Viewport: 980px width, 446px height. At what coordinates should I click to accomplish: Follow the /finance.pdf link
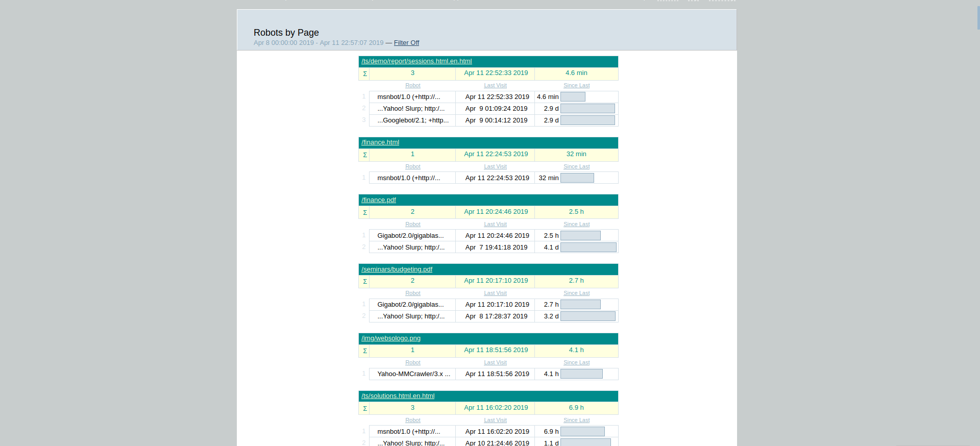pyautogui.click(x=379, y=200)
